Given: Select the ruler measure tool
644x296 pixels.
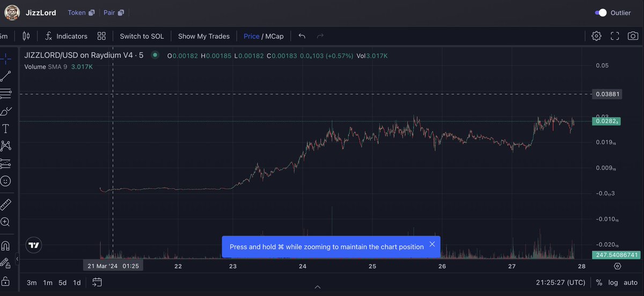Looking at the screenshot, I should 5,204.
